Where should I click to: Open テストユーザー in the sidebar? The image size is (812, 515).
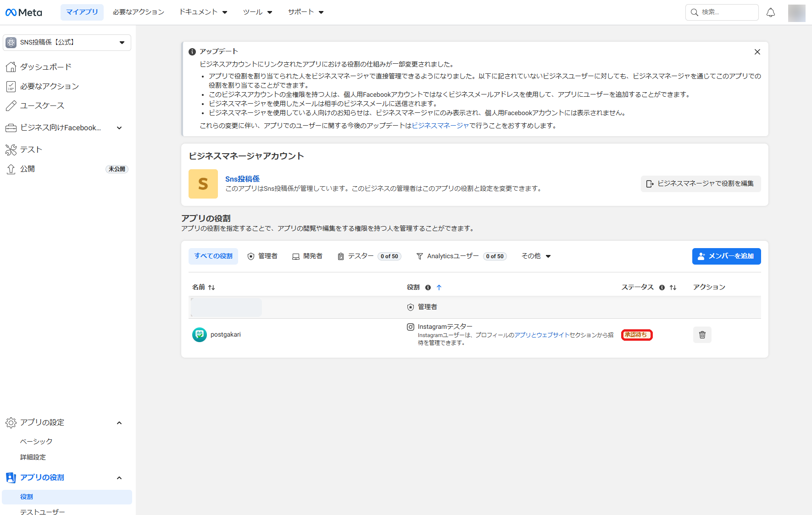43,512
